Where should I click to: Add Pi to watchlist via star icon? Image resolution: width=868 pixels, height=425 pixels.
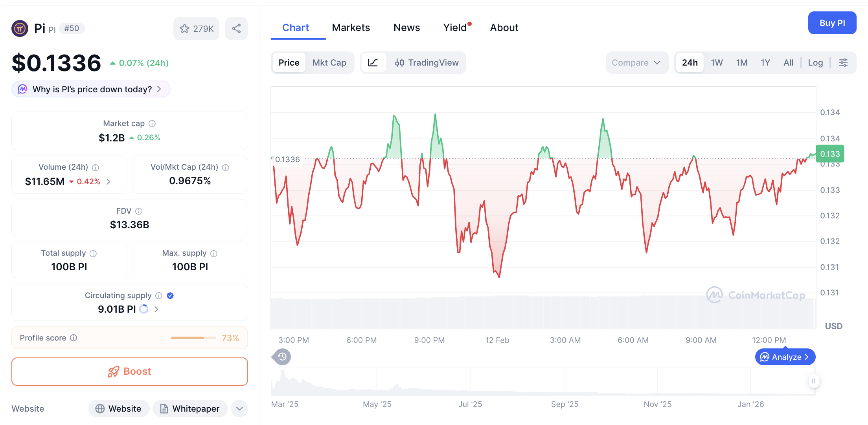click(185, 28)
